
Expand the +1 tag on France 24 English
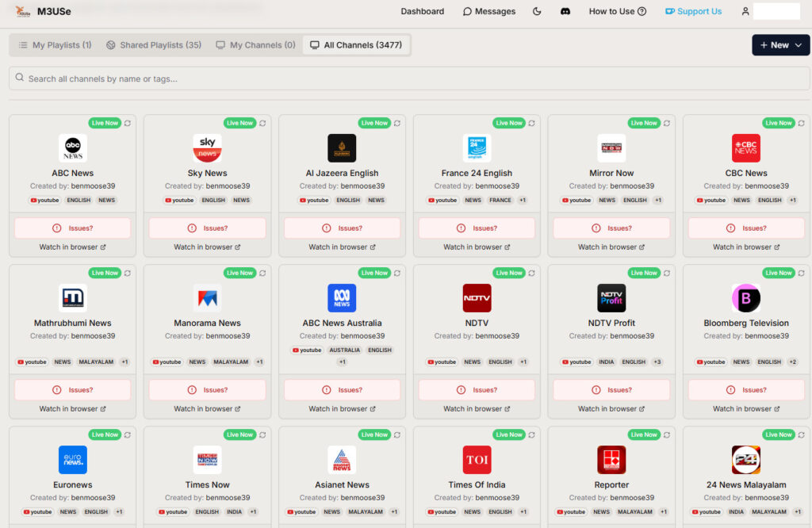click(x=523, y=201)
